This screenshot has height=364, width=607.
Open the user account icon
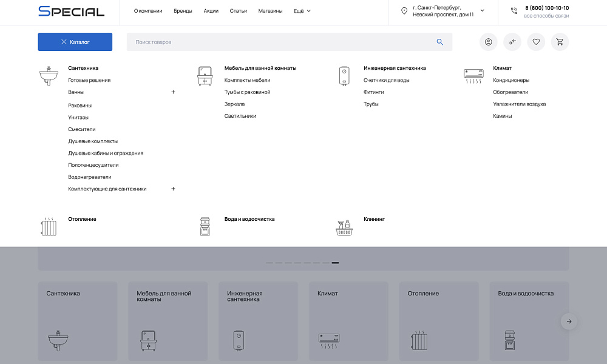(x=488, y=42)
